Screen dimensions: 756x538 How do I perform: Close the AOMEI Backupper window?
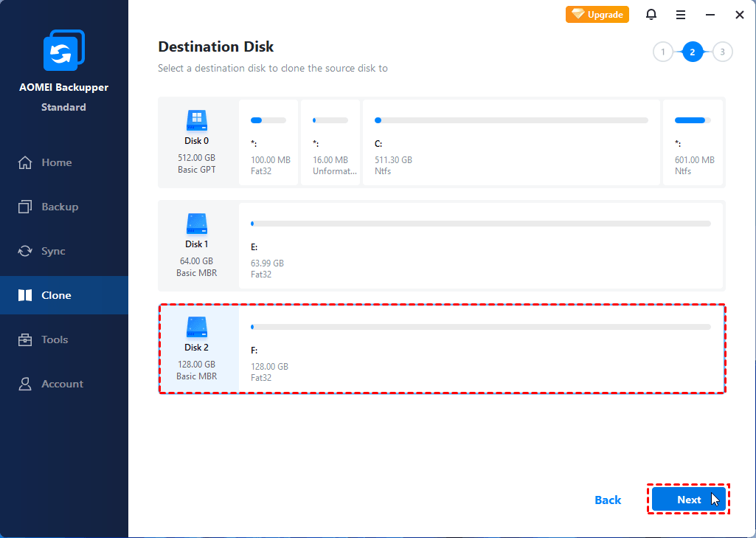(740, 15)
